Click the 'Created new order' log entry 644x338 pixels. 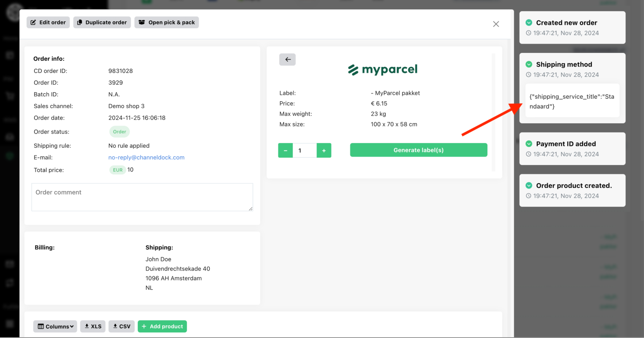[572, 28]
